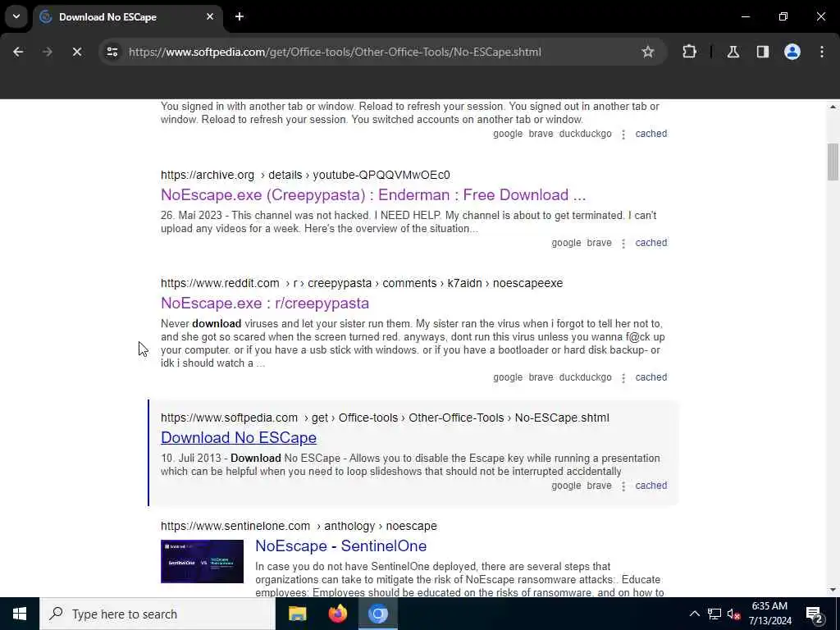This screenshot has height=630, width=840.
Task: Click the muted volume tray icon
Action: coord(733,614)
